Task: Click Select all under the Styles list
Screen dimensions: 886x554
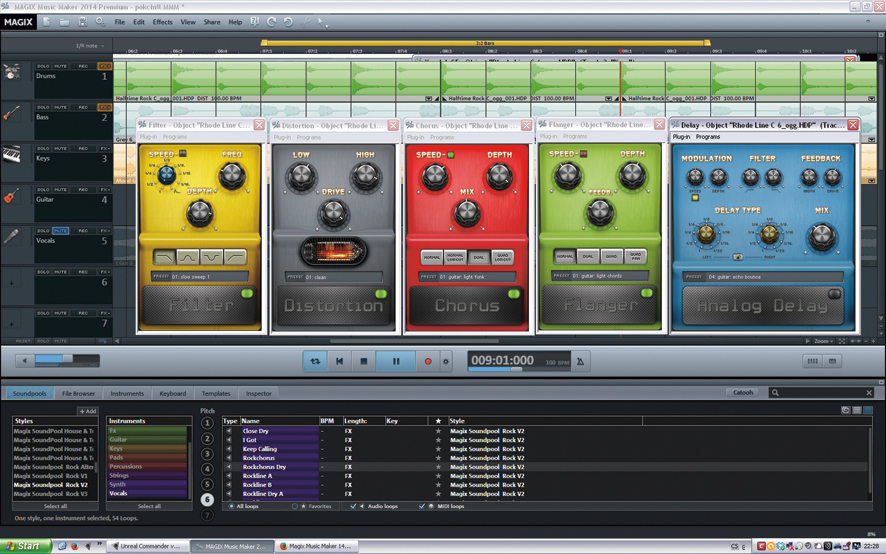Action: tap(55, 507)
